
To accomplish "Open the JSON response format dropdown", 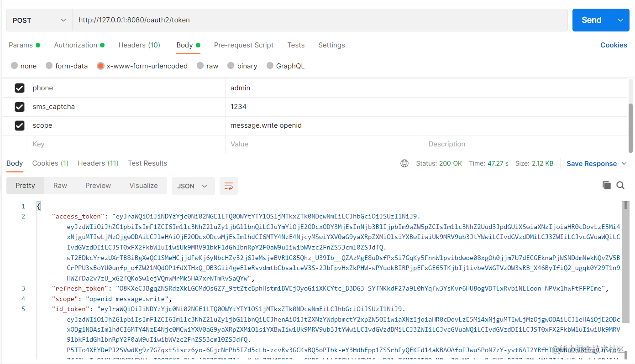I will 193,186.
